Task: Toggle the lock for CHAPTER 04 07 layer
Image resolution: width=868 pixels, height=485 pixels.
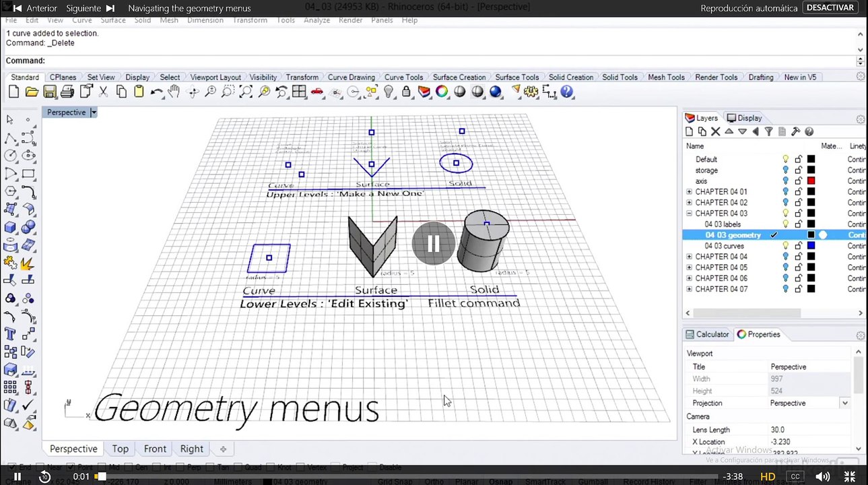Action: point(798,289)
